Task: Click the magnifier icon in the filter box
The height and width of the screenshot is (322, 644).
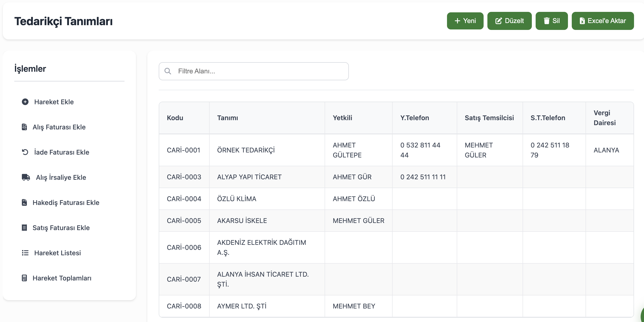Action: tap(168, 71)
